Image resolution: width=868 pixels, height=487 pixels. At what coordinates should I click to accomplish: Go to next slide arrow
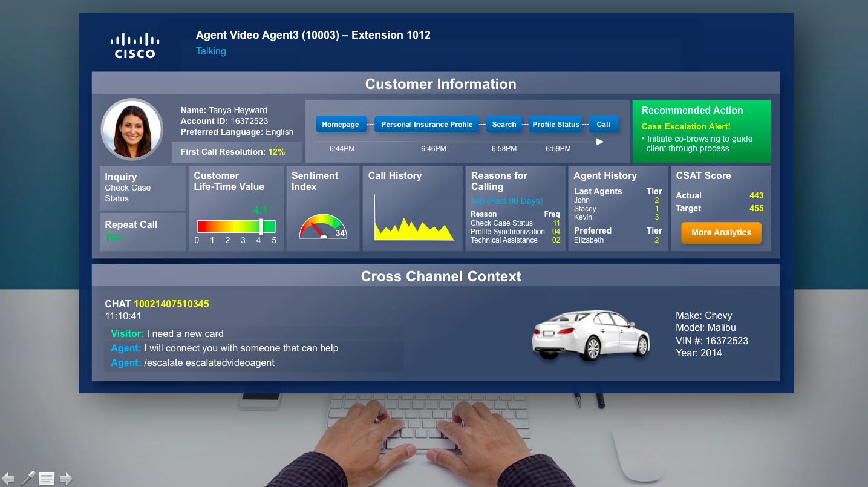(66, 479)
